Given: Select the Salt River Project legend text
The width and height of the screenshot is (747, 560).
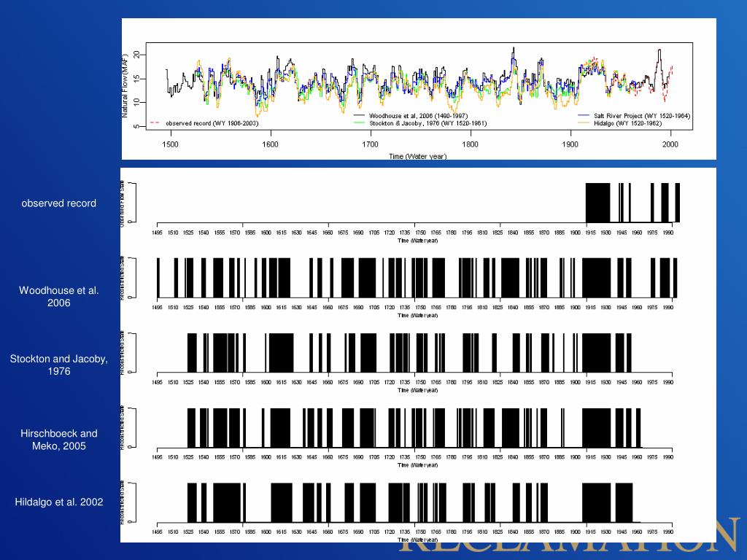Looking at the screenshot, I should [642, 116].
